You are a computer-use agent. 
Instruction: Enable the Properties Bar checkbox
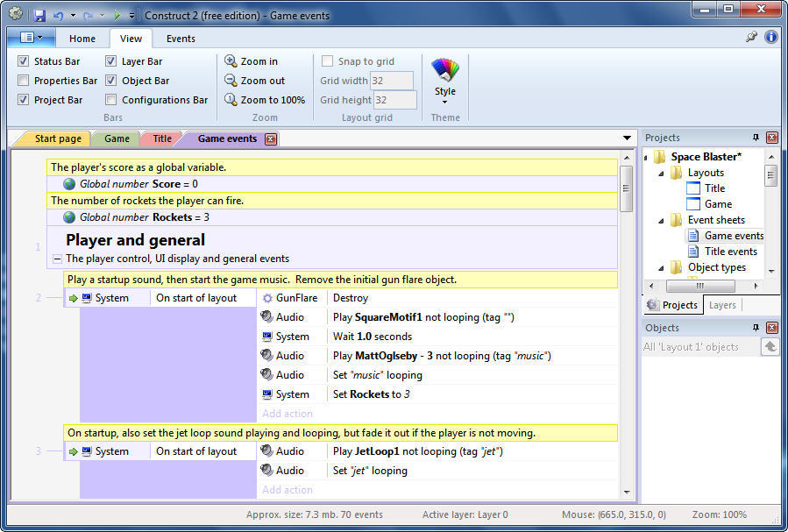point(23,80)
